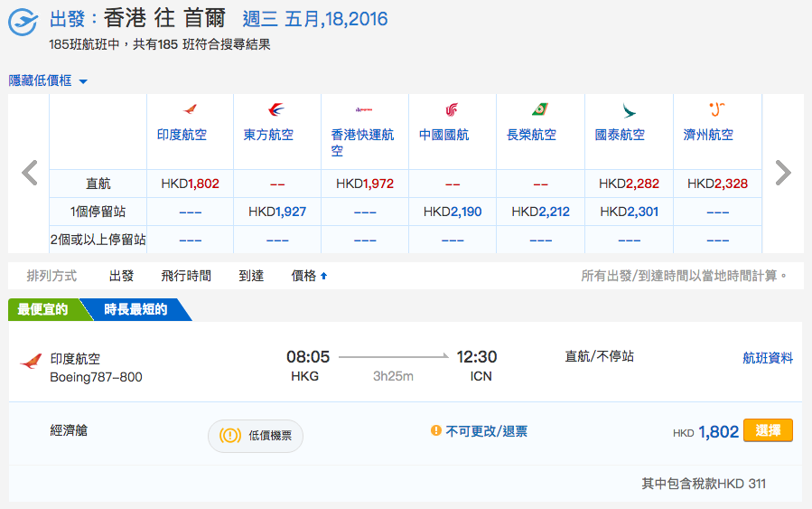Show previous airlines with left chevron
812x509 pixels.
click(x=30, y=173)
